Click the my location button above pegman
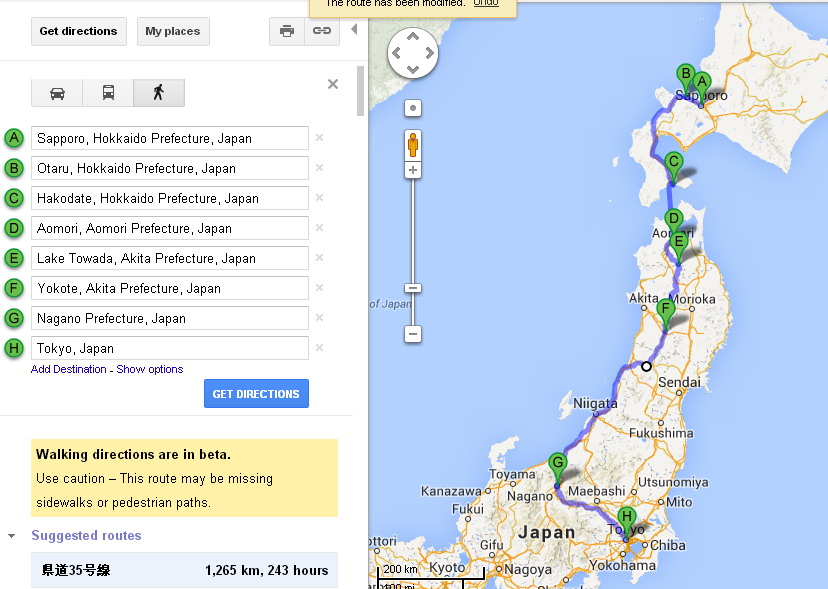The image size is (828, 589). coord(413,108)
